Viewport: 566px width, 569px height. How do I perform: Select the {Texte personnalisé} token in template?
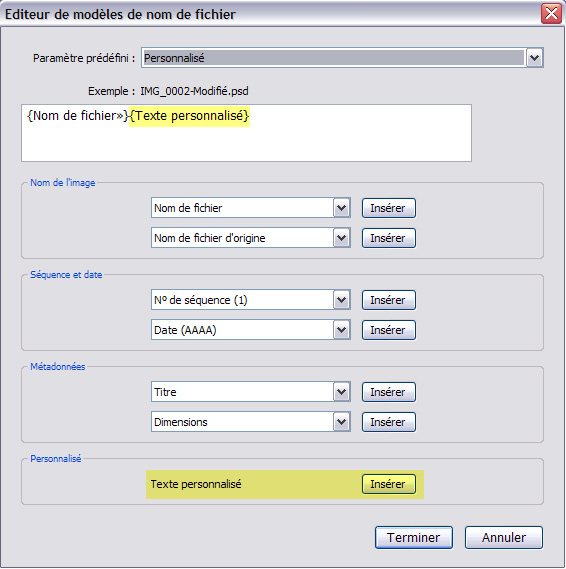pos(189,116)
